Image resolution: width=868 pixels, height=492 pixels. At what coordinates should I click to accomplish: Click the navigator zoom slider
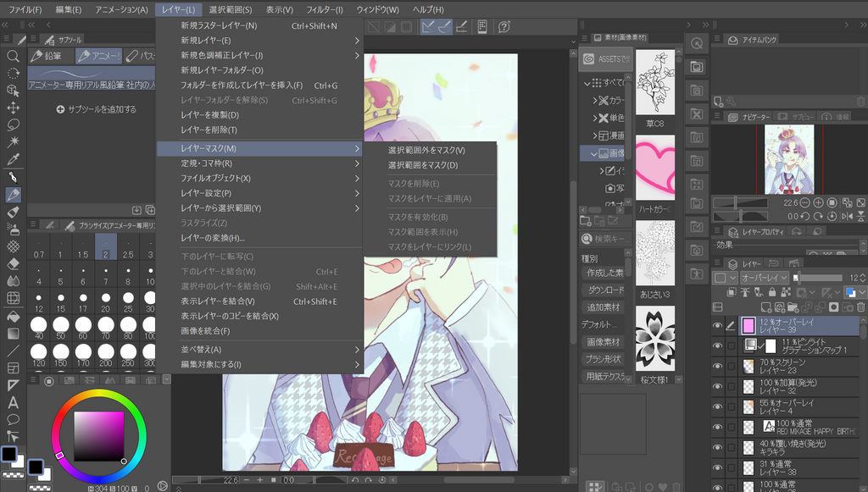point(741,203)
